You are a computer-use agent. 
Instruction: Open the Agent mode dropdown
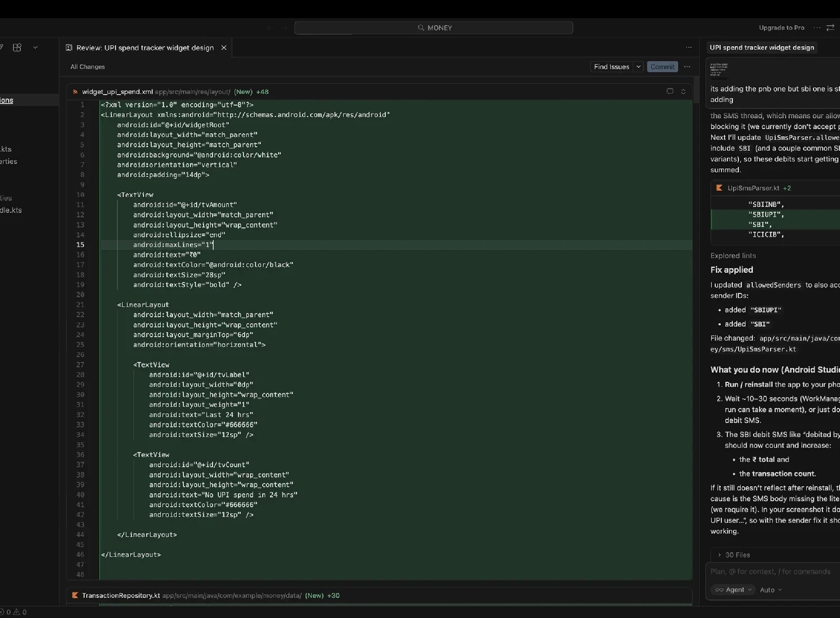tap(733, 589)
